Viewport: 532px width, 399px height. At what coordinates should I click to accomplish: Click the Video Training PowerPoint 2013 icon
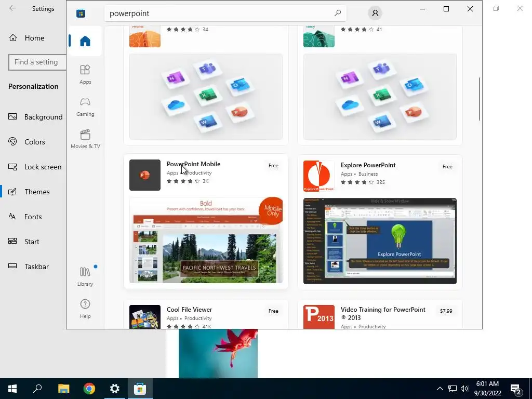coord(319,317)
